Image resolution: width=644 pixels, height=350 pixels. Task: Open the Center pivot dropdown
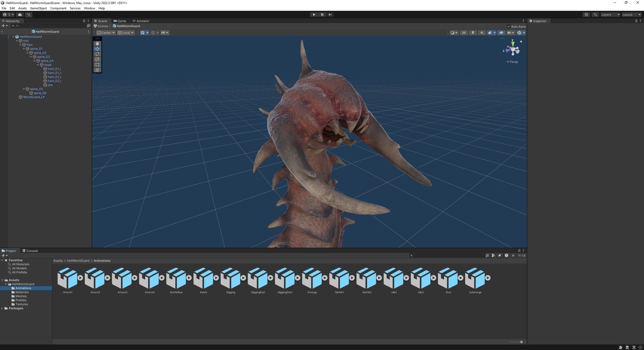[106, 33]
